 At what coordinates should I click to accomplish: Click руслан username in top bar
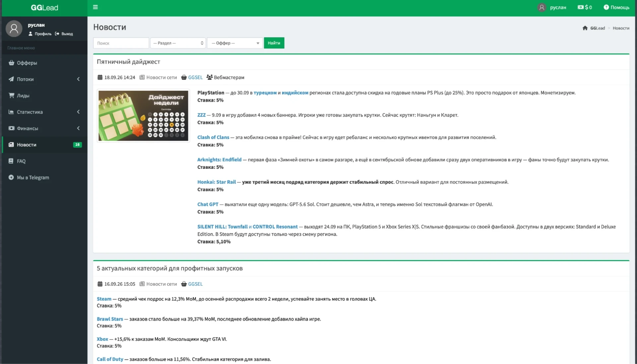(x=558, y=7)
